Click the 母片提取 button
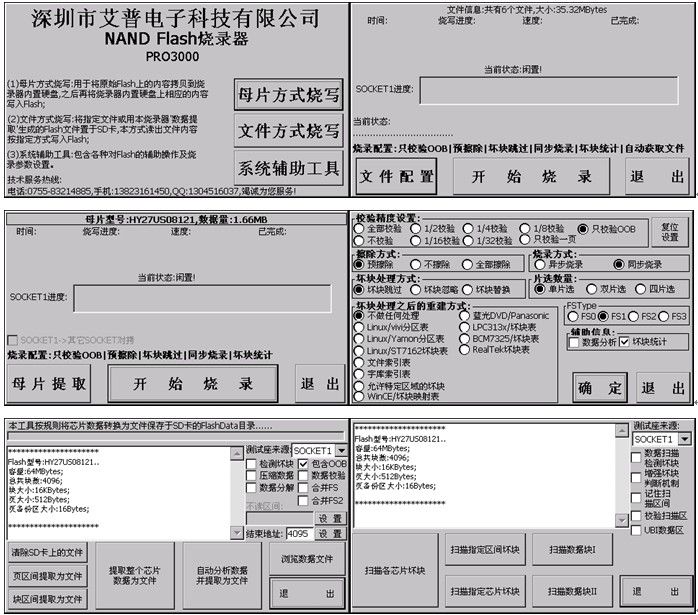The height and width of the screenshot is (615, 698). [x=49, y=383]
